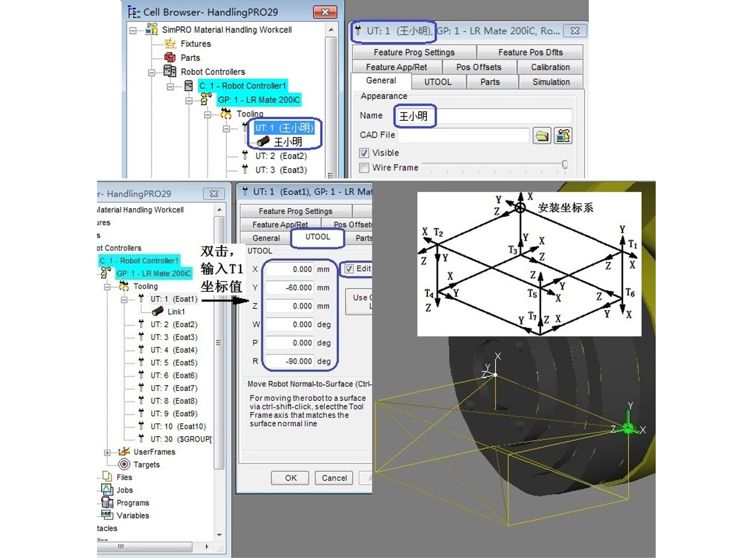Select "UT: 2 (Eoat2)" in the lower tree

[174, 324]
